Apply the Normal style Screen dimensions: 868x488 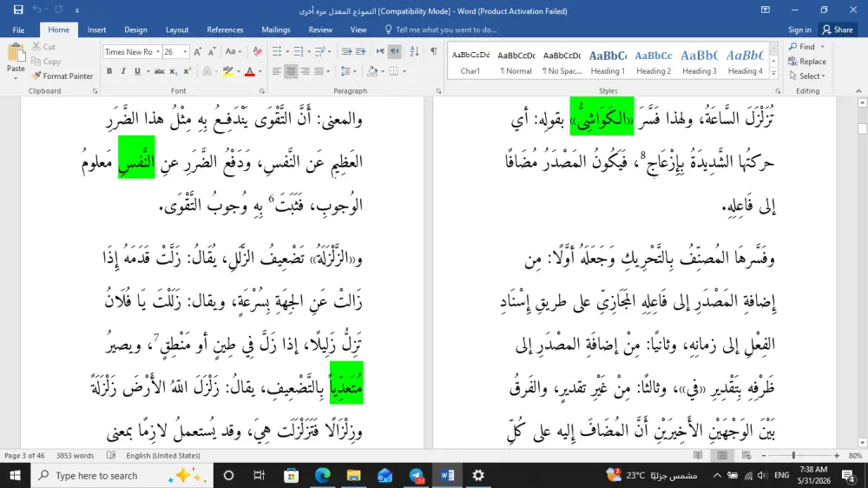tap(516, 62)
